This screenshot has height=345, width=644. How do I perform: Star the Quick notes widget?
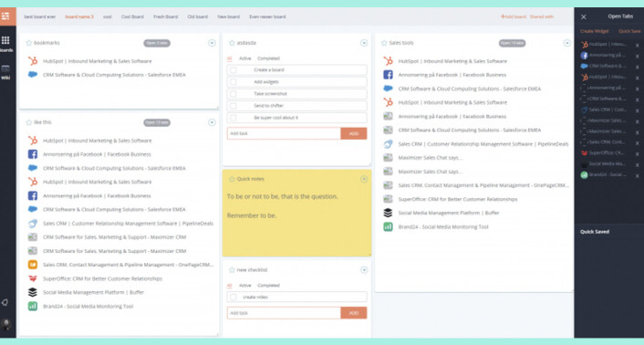[x=232, y=179]
